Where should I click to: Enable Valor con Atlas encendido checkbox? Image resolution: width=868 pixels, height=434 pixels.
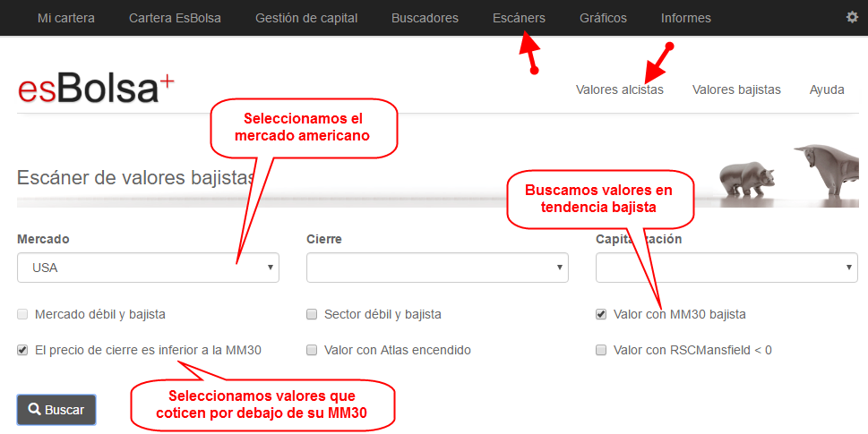[312, 350]
